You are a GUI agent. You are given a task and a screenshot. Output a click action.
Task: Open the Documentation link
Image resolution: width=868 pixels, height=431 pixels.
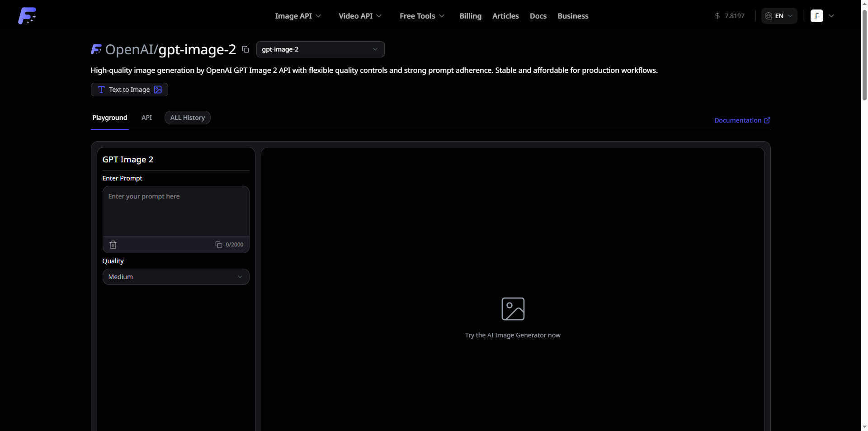tap(742, 120)
